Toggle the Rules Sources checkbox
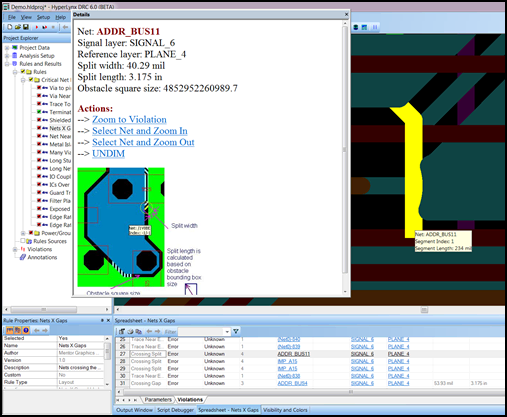The width and height of the screenshot is (507, 417). click(x=23, y=241)
